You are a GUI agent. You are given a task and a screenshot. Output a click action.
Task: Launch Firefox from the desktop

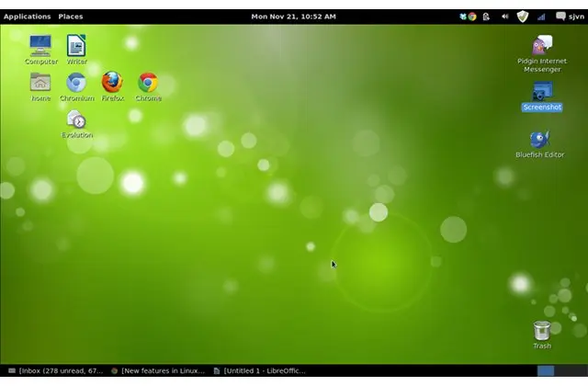[112, 83]
